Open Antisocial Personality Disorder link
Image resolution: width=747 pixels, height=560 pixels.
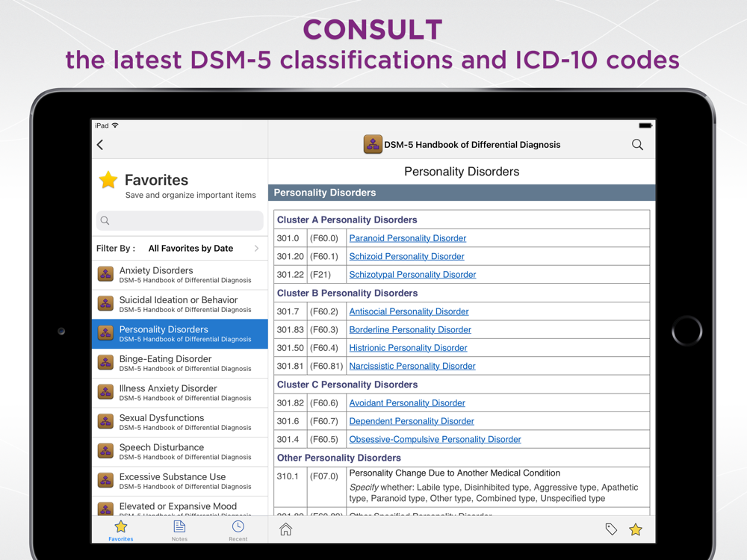coord(409,311)
